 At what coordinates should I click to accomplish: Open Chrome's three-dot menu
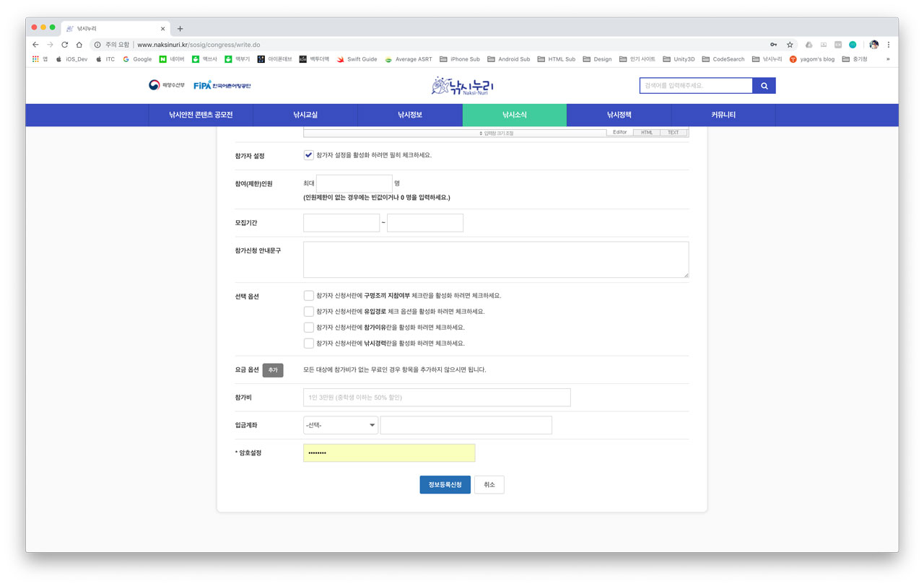889,45
